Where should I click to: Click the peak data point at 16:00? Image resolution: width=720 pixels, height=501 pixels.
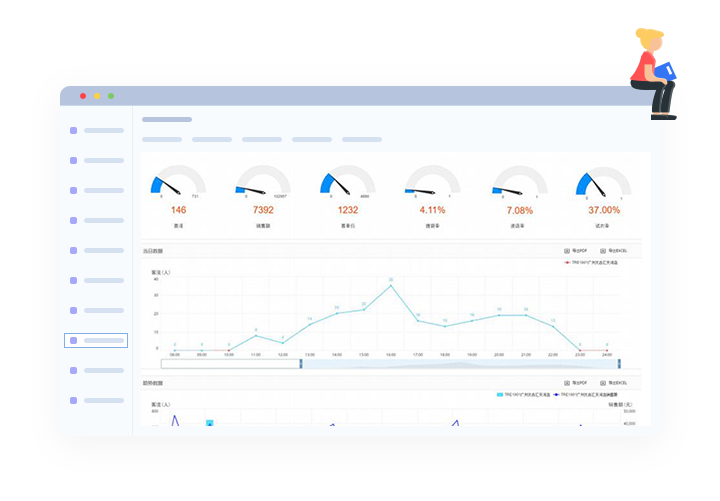point(391,286)
